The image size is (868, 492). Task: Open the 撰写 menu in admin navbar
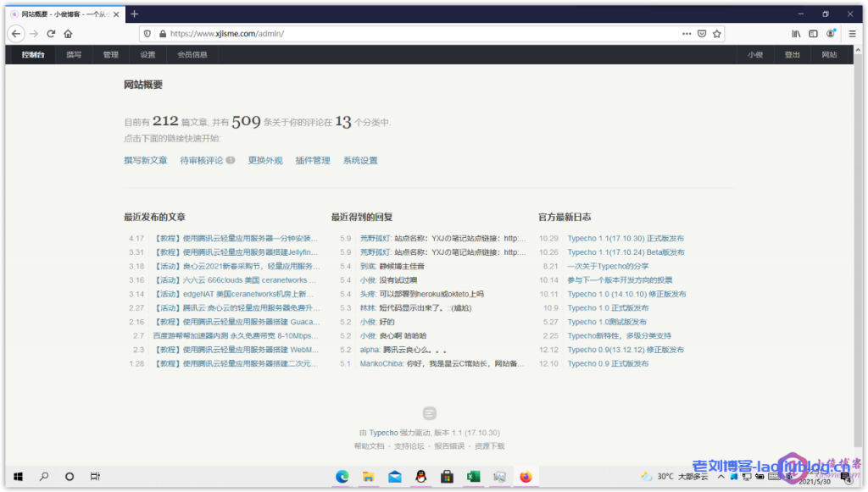pos(74,55)
